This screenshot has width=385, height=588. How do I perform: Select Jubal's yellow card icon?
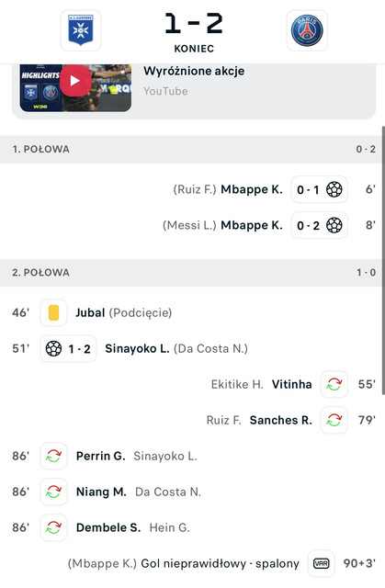click(53, 312)
